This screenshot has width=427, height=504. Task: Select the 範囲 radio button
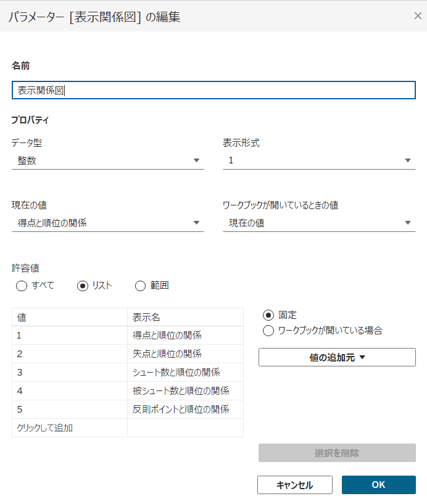point(140,286)
